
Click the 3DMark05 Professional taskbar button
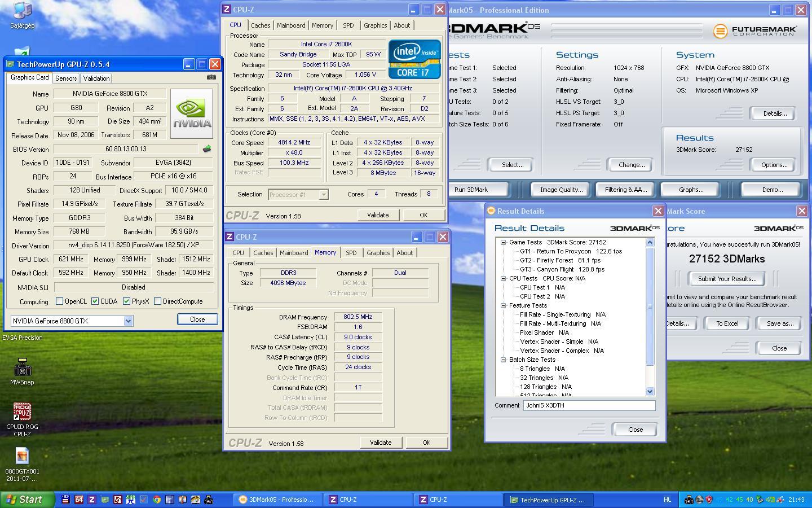coord(277,500)
